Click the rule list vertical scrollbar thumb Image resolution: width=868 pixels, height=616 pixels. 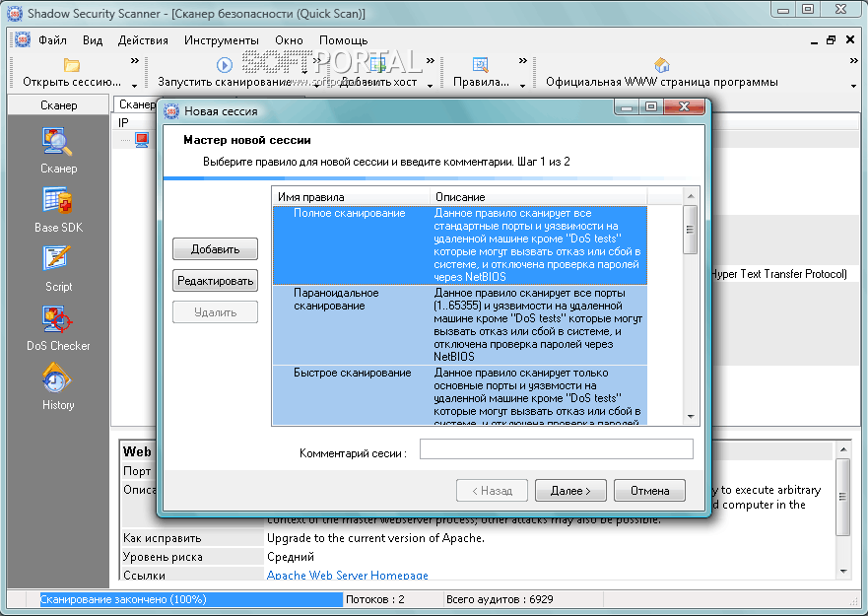tap(690, 230)
